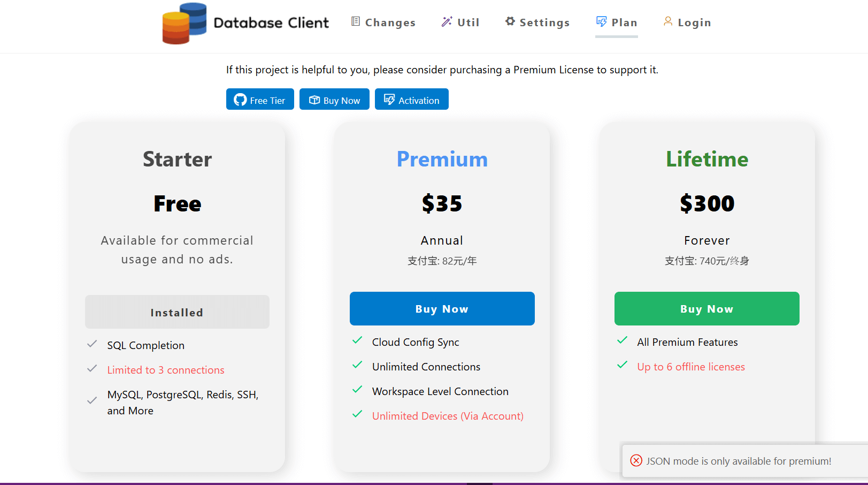Click the blue Premium Buy Now button
Viewport: 868px width, 485px height.
coord(442,309)
